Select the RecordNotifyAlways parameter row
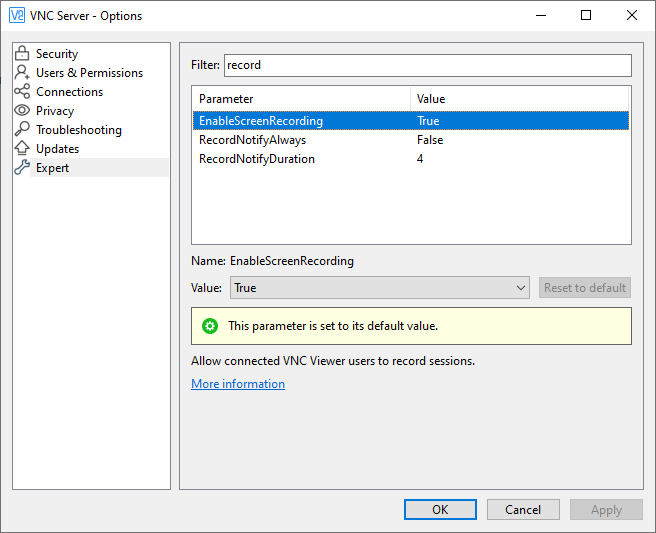This screenshot has width=656, height=533. [x=411, y=140]
